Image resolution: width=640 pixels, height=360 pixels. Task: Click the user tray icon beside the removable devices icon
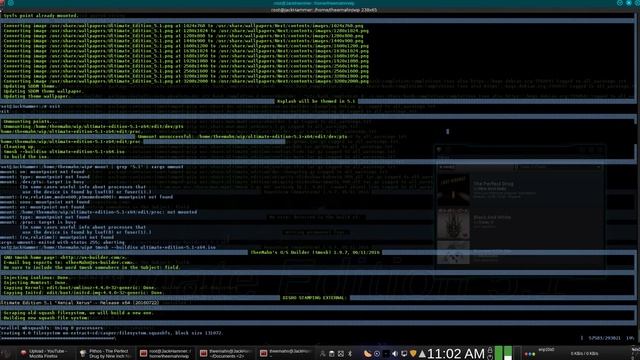coord(322,353)
